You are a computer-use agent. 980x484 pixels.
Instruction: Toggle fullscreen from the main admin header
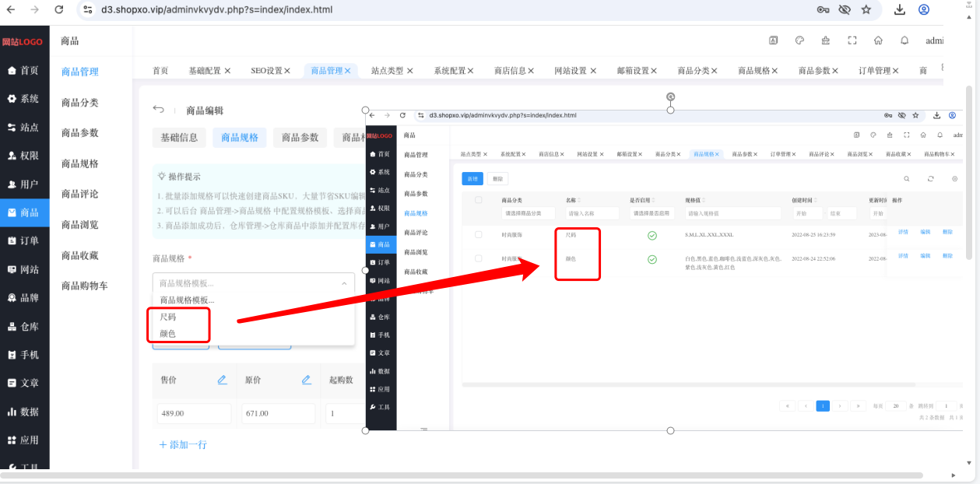pos(852,40)
